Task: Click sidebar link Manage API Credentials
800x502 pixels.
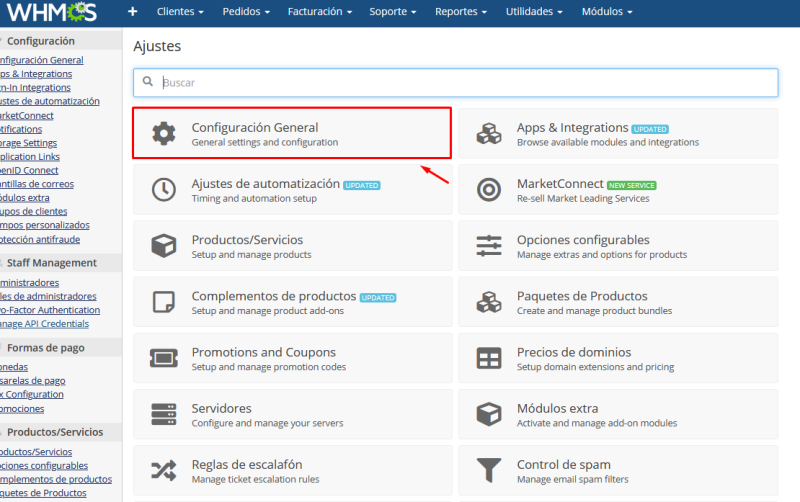Action: pos(44,324)
